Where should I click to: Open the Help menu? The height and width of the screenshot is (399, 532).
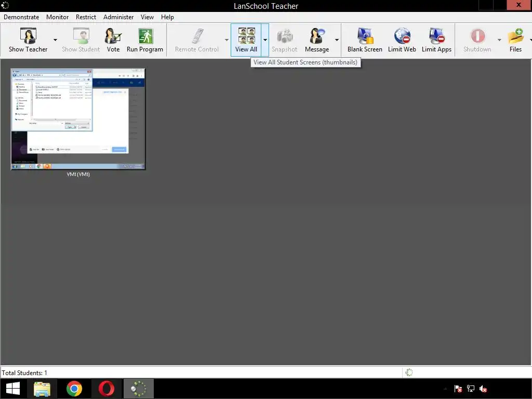pyautogui.click(x=167, y=17)
